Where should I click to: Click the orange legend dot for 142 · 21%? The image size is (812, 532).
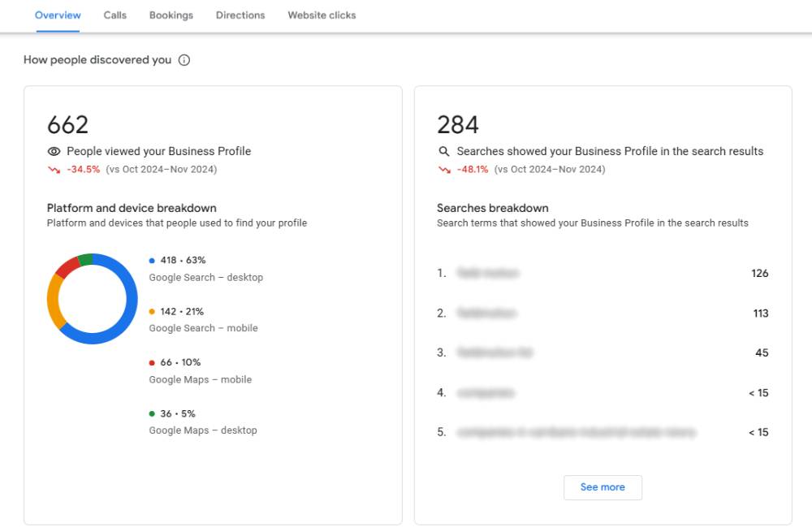pyautogui.click(x=152, y=312)
